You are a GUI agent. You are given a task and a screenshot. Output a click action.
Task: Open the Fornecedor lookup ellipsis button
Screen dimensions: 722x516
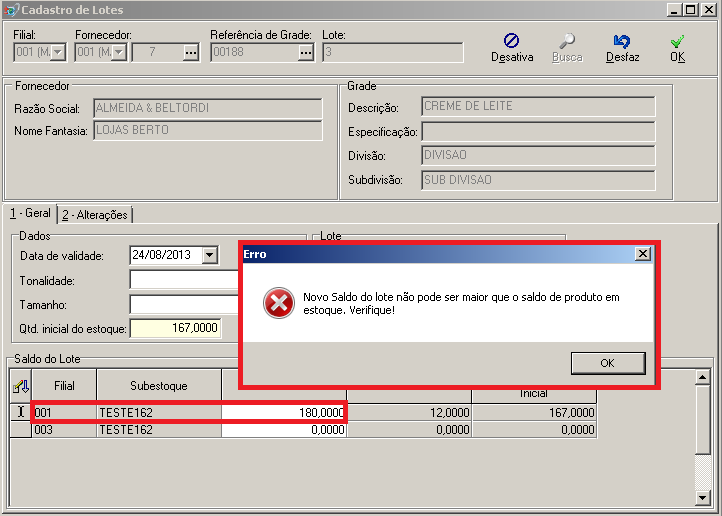191,53
